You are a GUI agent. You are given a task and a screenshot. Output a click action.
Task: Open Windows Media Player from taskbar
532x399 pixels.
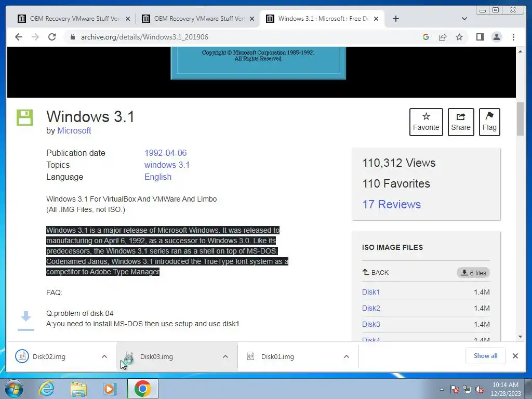tap(110, 389)
